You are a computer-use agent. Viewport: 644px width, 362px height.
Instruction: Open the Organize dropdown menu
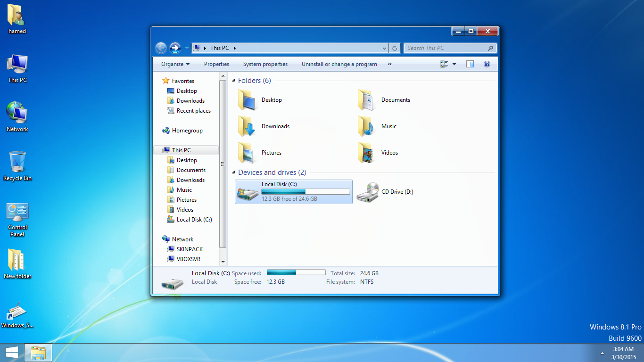point(175,64)
